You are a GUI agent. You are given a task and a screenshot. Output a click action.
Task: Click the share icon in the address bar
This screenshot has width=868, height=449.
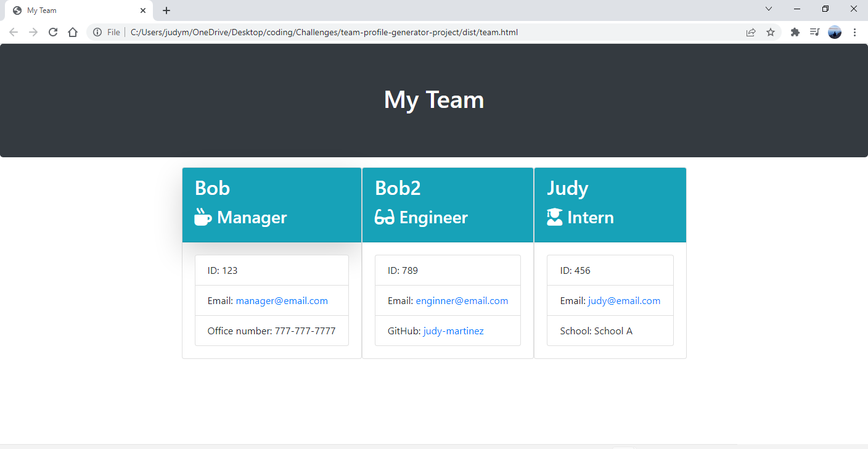coord(751,31)
